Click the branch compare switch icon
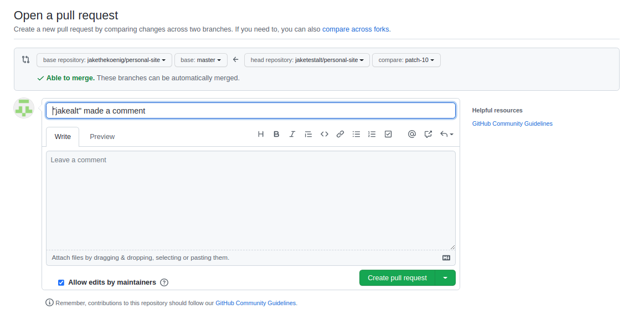This screenshot has width=644, height=319. click(x=26, y=59)
